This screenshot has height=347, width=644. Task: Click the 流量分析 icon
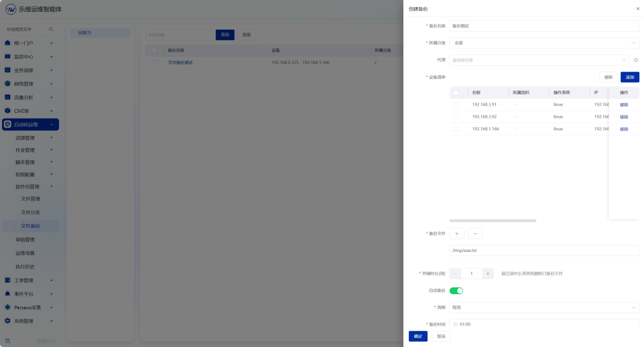pos(8,97)
